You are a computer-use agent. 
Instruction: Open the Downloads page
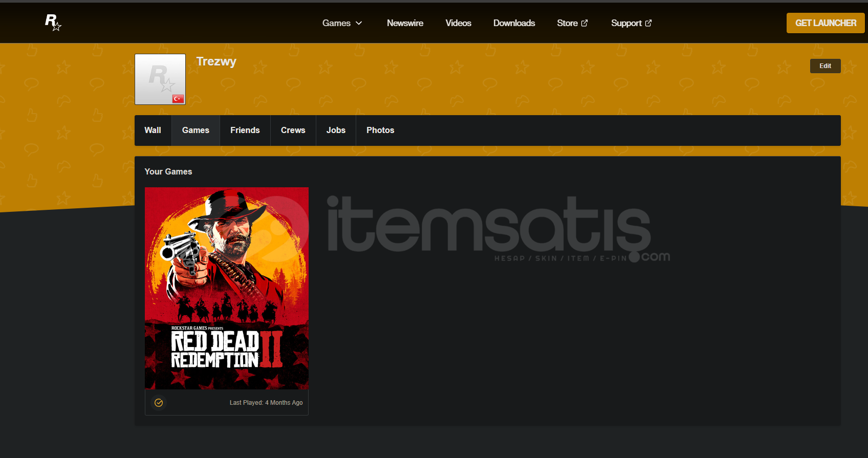514,23
